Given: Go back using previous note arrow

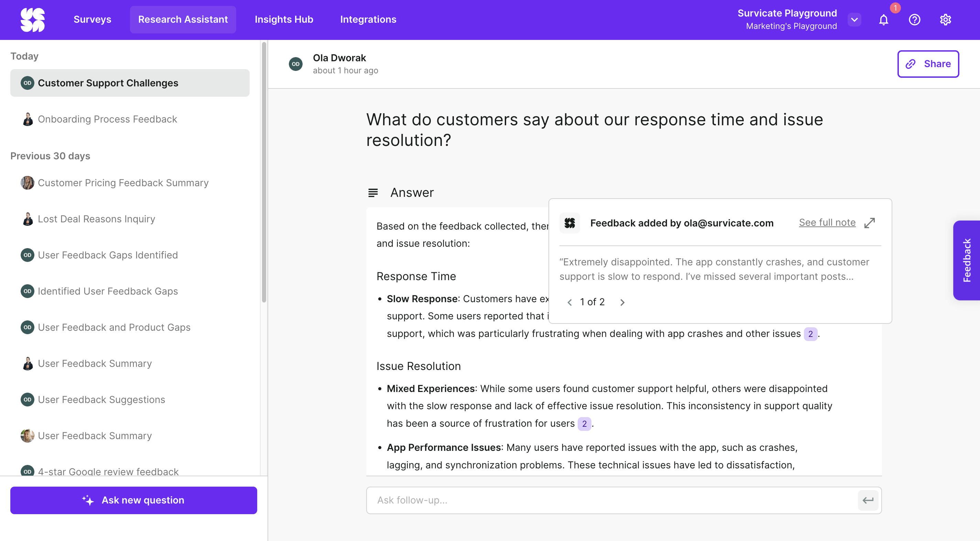Looking at the screenshot, I should pos(570,302).
